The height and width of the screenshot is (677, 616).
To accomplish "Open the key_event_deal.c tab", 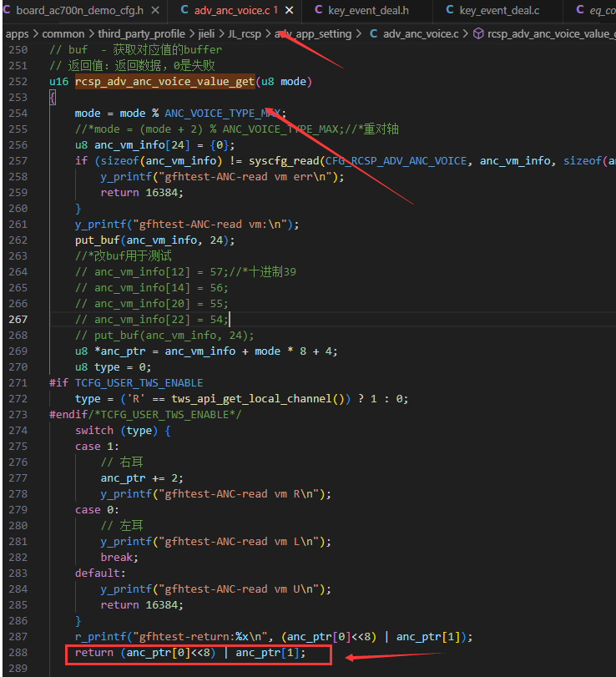I will (x=499, y=10).
